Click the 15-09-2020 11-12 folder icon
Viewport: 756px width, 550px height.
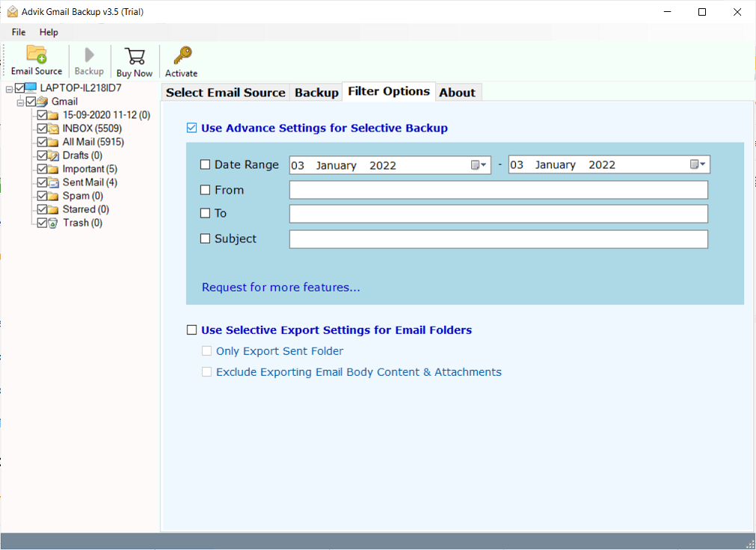(x=54, y=115)
